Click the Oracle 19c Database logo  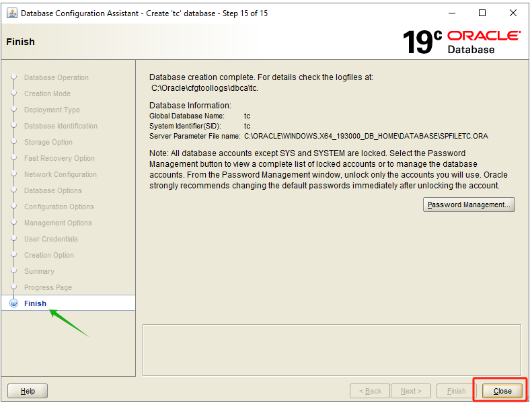click(461, 42)
